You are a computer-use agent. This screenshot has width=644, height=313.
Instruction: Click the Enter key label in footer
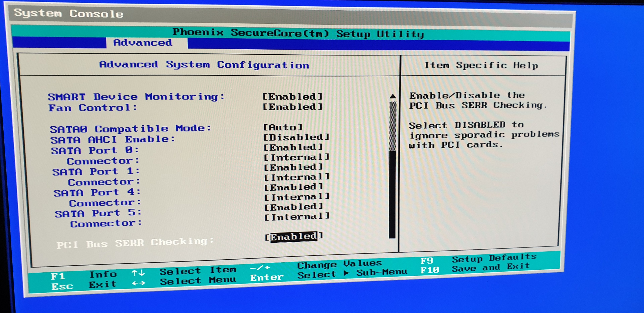click(x=267, y=277)
